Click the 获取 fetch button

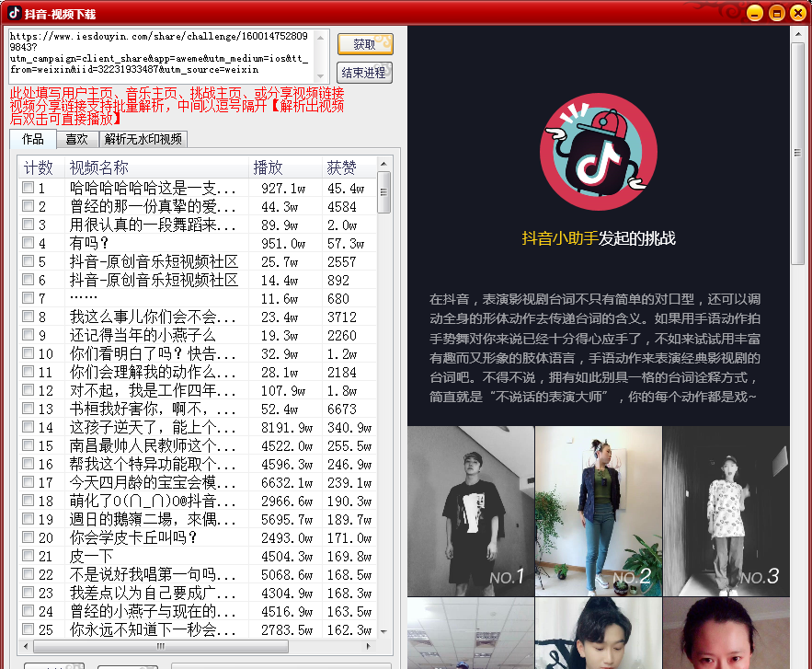point(365,44)
